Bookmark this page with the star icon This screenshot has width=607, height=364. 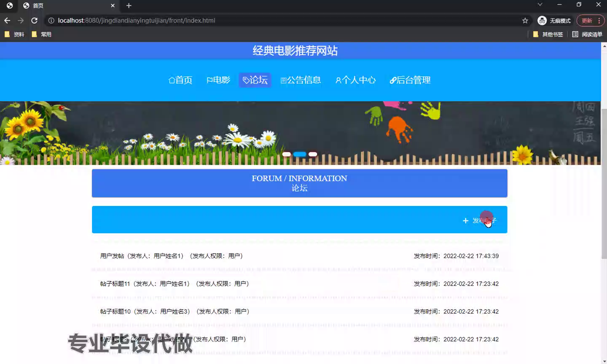point(525,20)
